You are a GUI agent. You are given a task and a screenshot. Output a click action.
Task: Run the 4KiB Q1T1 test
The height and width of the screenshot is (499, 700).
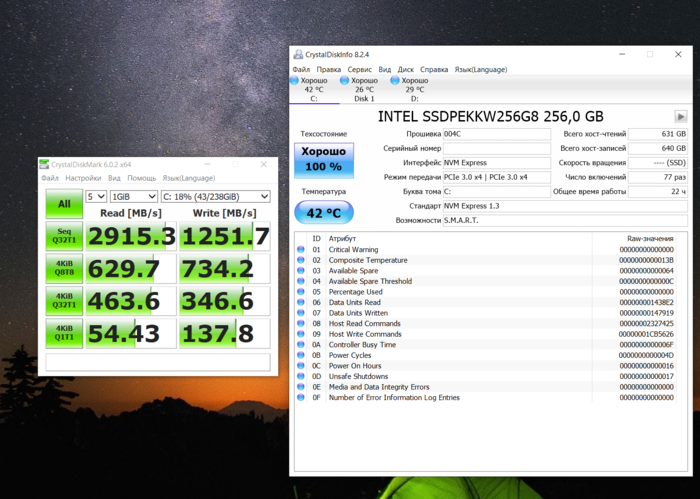pyautogui.click(x=64, y=333)
